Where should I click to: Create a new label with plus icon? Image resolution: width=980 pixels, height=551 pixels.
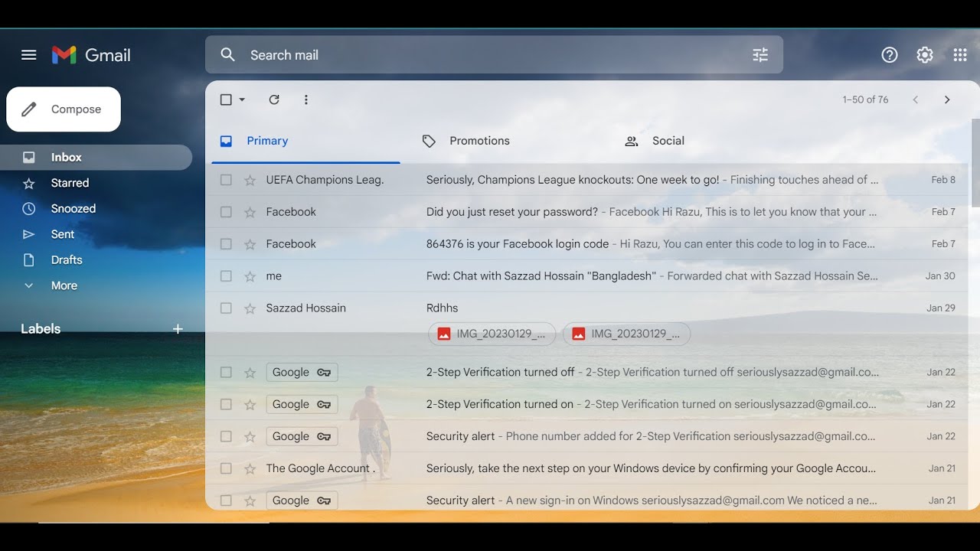coord(178,329)
